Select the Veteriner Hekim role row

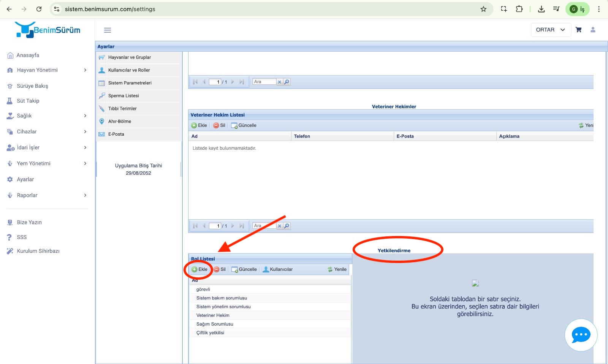[213, 315]
